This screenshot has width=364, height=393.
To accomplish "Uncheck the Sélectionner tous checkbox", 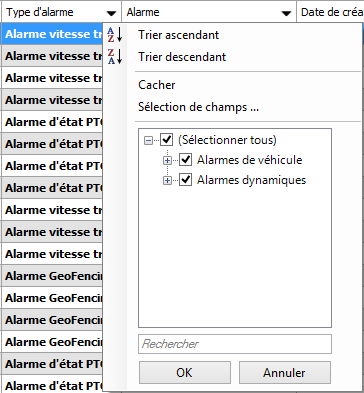I will (x=166, y=140).
